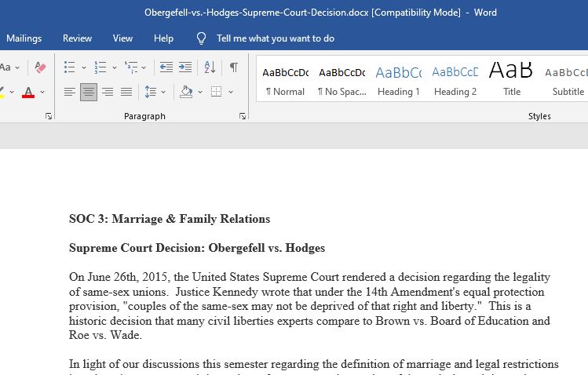Click paragraph line starting On June 26th, 2015

(x=309, y=277)
